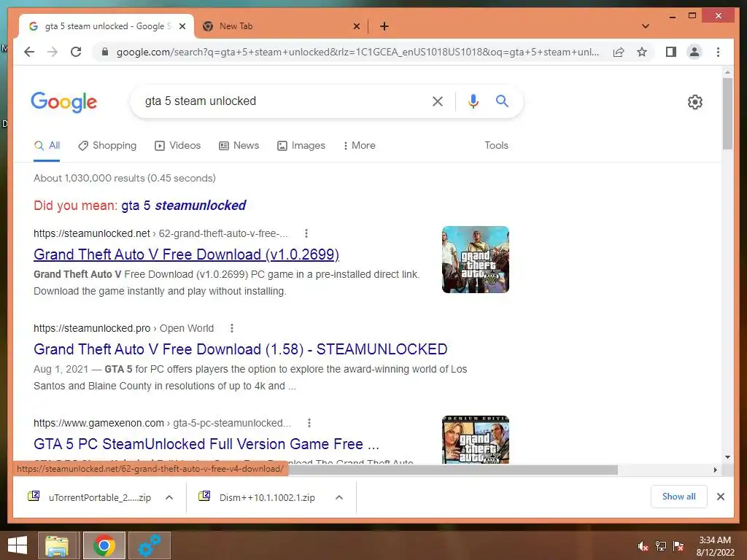Open options for gamexenon.com result
Viewport: 747px width, 560px height.
coord(309,423)
